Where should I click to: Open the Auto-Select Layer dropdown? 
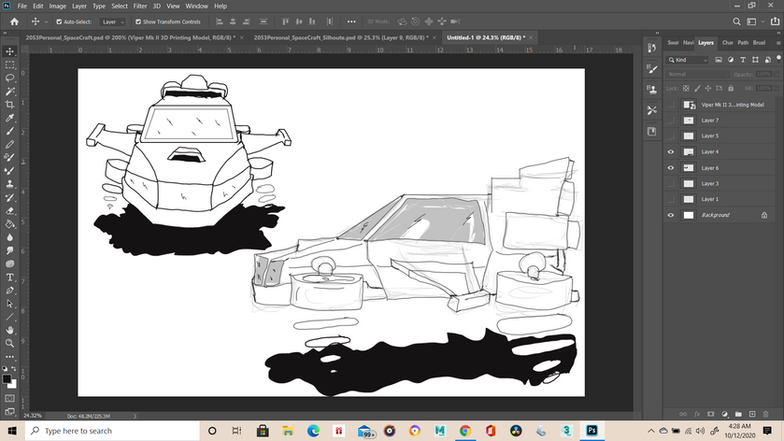[x=110, y=21]
